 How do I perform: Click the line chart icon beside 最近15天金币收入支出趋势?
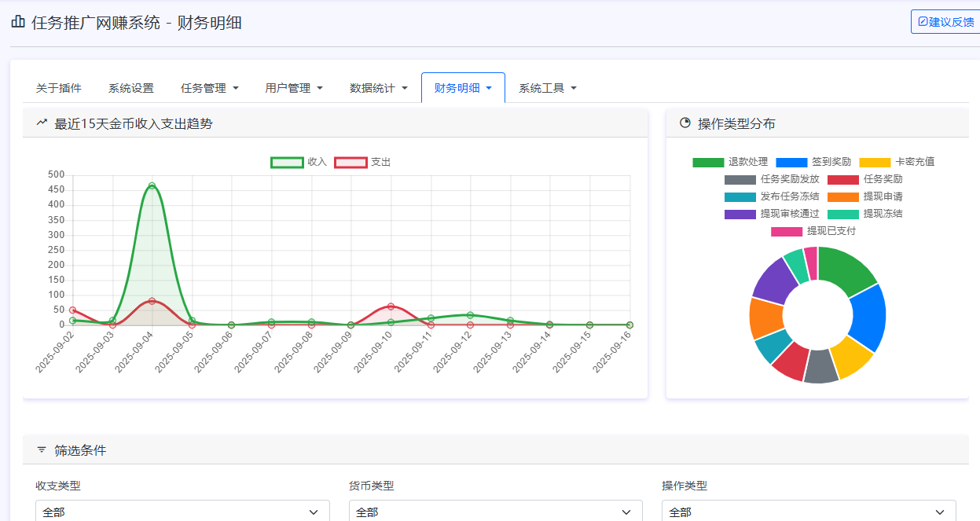point(42,123)
